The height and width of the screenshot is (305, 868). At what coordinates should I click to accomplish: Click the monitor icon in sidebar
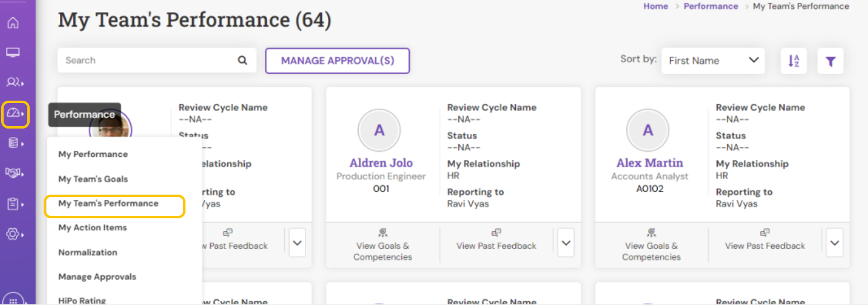tap(13, 53)
